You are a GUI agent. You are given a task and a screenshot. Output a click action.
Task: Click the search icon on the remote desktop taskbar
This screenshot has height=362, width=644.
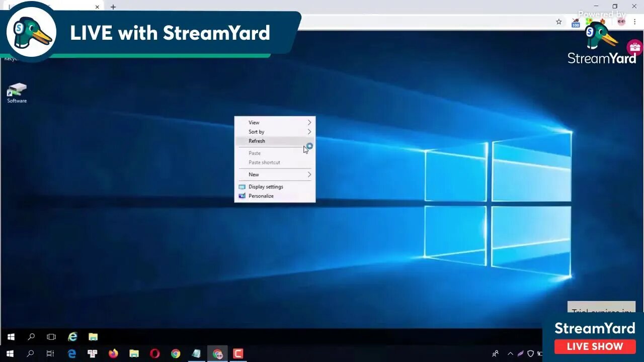pos(31,337)
